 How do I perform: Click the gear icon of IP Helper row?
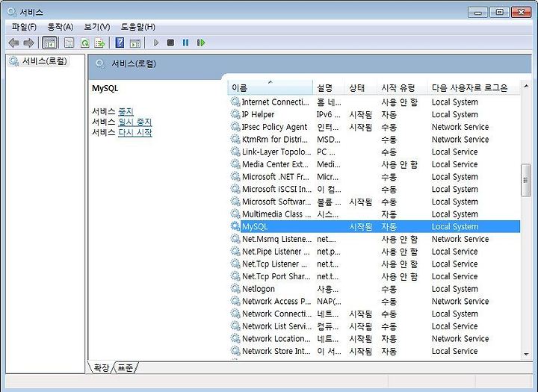click(235, 113)
